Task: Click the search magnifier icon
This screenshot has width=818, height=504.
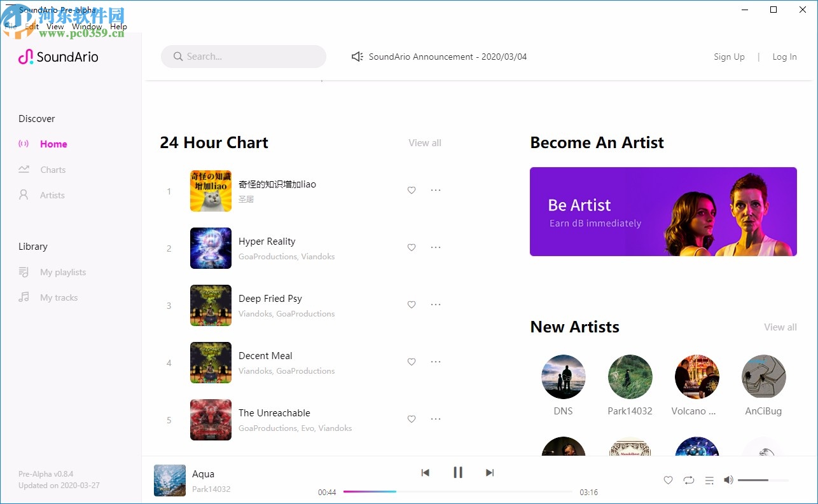Action: point(178,57)
